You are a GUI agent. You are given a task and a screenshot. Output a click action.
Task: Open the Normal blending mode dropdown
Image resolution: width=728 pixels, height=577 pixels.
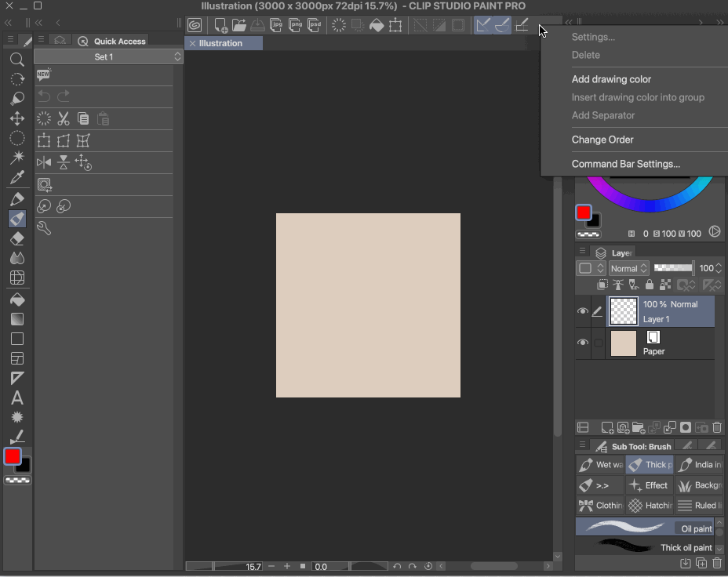(629, 268)
